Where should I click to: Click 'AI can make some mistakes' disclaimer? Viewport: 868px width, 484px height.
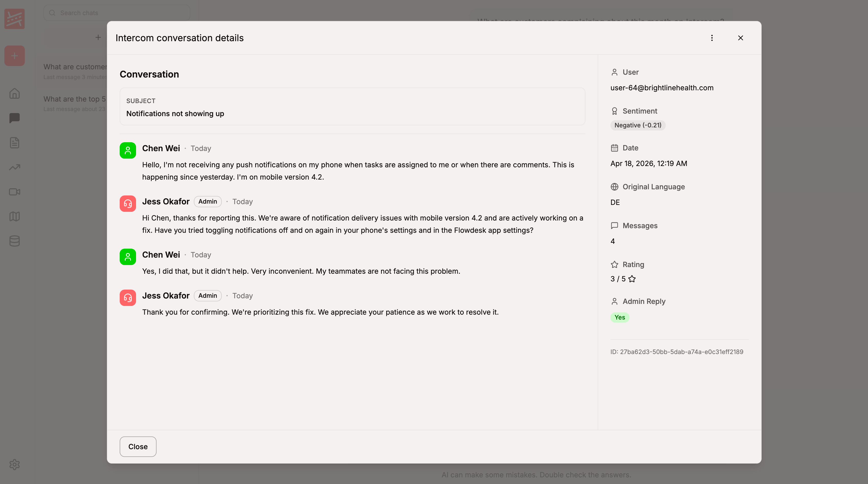click(537, 475)
